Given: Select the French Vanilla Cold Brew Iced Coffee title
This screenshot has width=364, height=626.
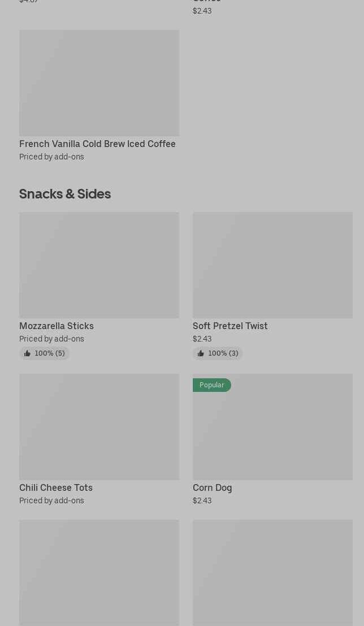Looking at the screenshot, I should [97, 144].
